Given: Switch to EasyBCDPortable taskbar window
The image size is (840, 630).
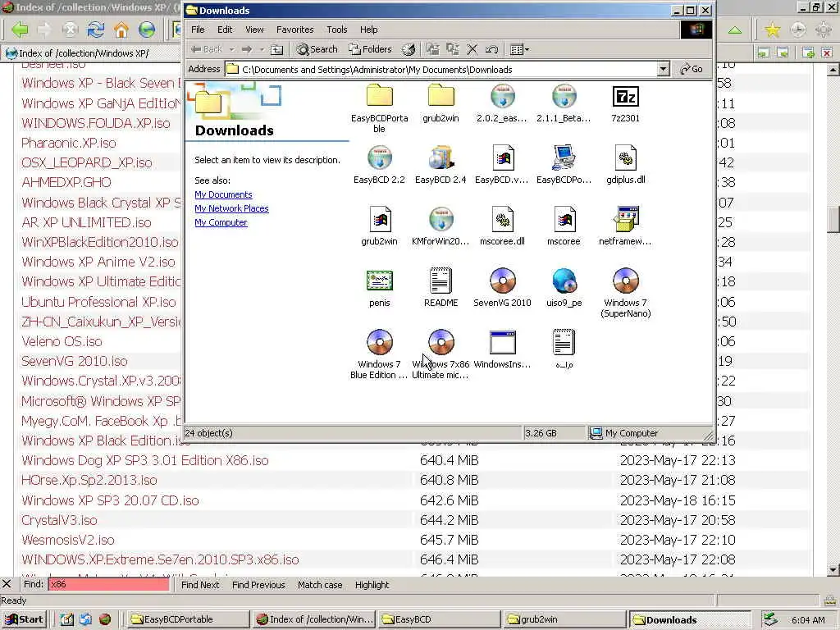Looking at the screenshot, I should pos(188,620).
